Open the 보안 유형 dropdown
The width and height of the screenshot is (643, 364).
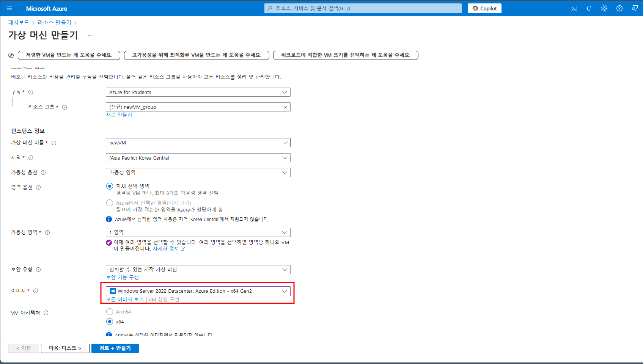(198, 270)
